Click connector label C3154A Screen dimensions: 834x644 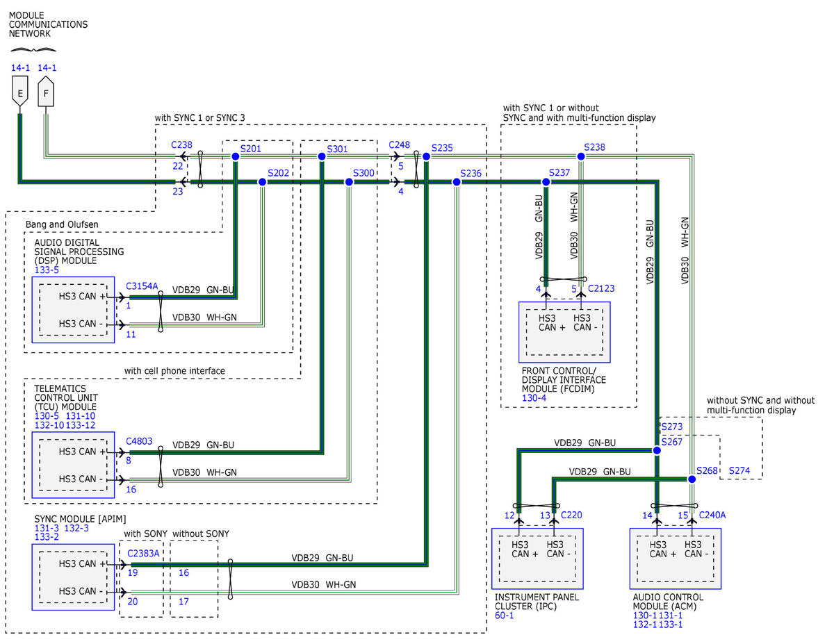click(142, 286)
